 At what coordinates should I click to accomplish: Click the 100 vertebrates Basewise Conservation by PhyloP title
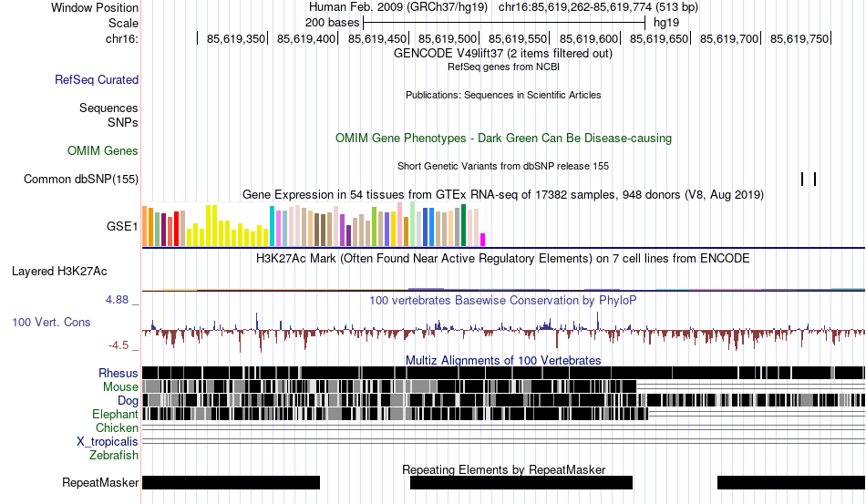[503, 300]
